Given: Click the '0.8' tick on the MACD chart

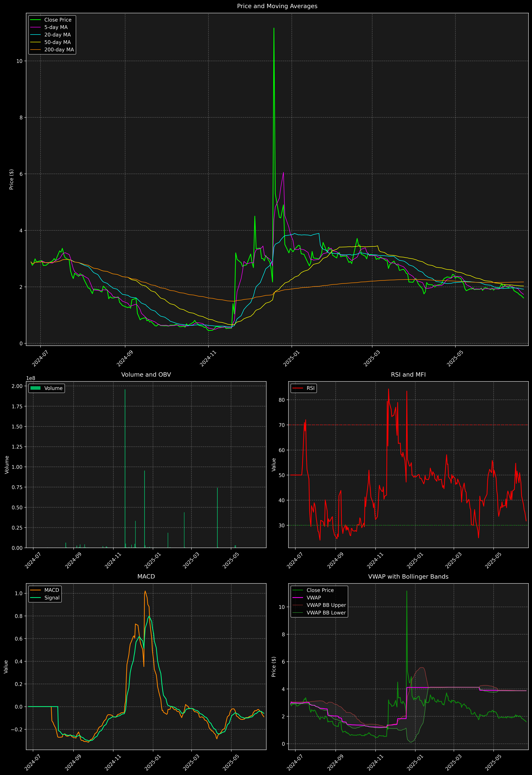Looking at the screenshot, I should (x=19, y=616).
